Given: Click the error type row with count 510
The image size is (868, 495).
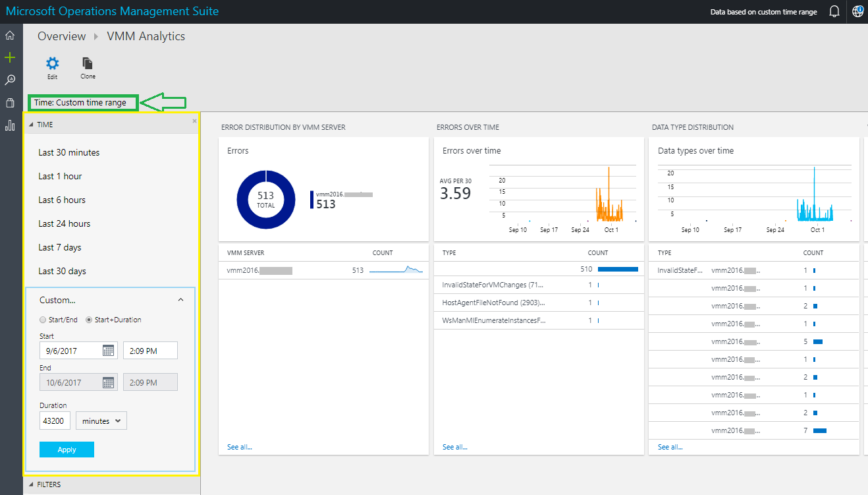Looking at the screenshot, I should pyautogui.click(x=539, y=269).
